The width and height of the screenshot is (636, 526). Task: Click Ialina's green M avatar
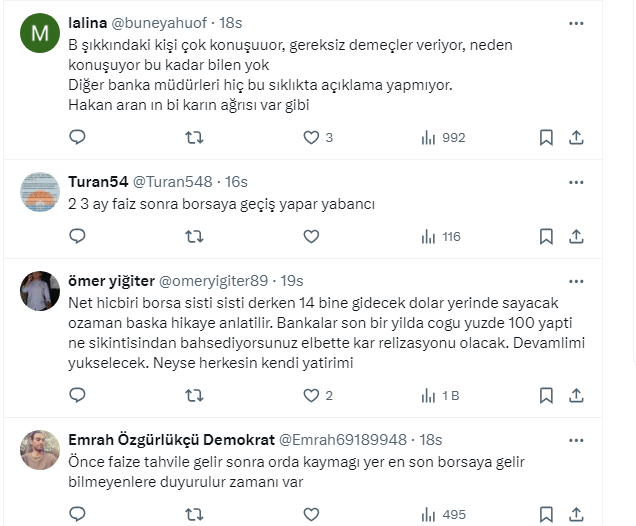click(40, 35)
